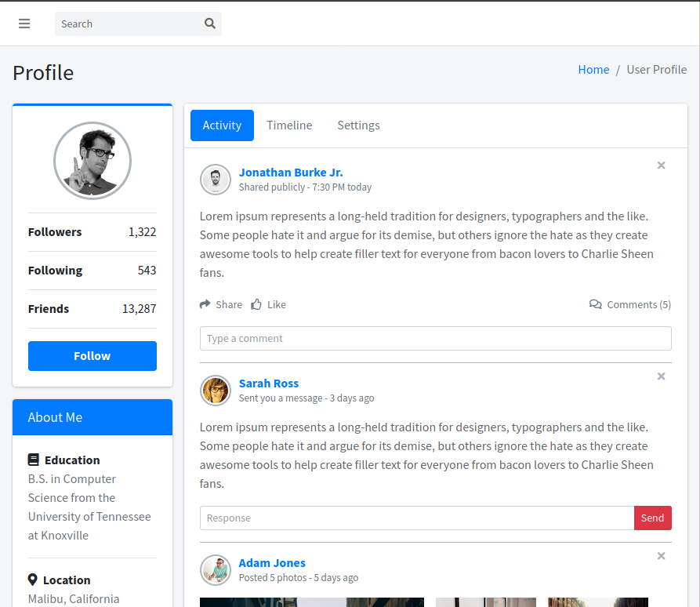Visit Adam Jones's profile link
700x607 pixels.
[272, 563]
